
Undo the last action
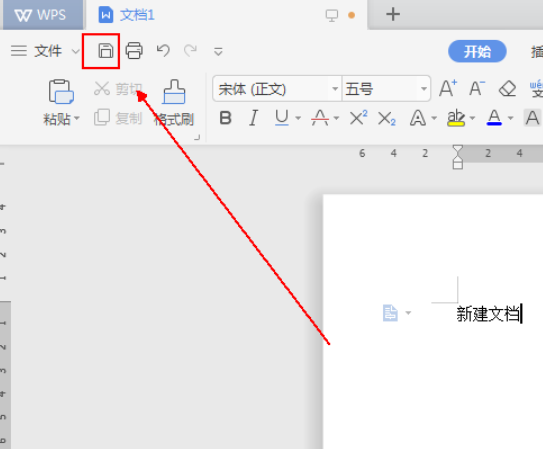[x=163, y=51]
